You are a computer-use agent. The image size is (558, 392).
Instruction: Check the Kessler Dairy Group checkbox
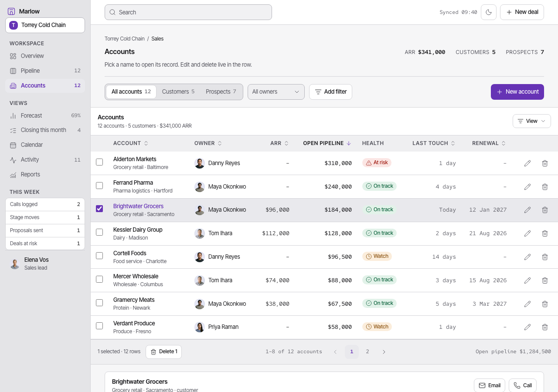[x=99, y=232]
